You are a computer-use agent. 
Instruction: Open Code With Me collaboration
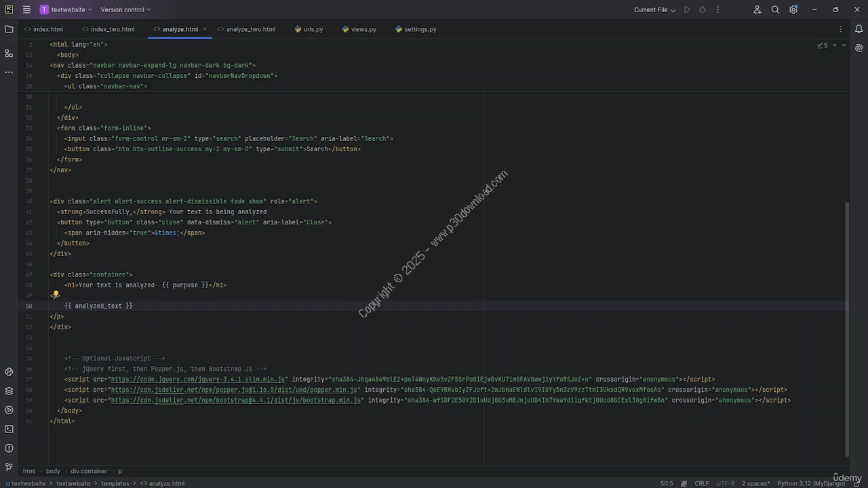pos(757,9)
